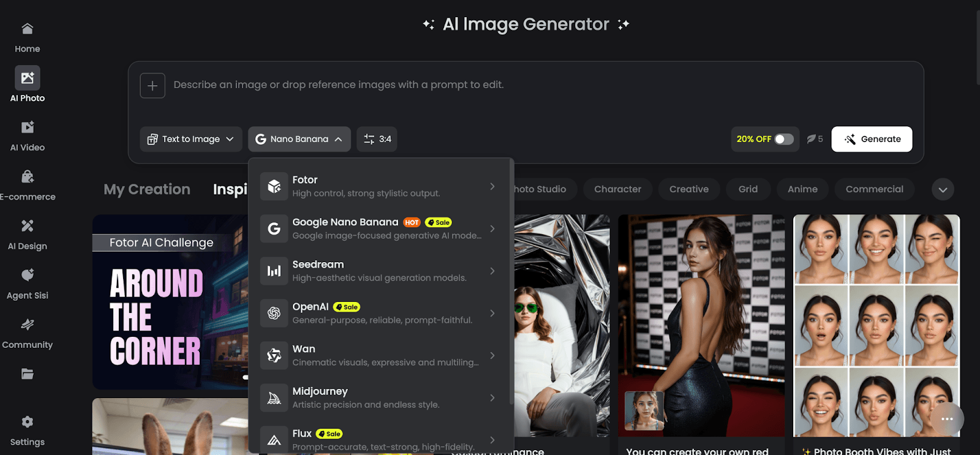Filter by Grid category
Screen dimensions: 980x455
click(748, 189)
